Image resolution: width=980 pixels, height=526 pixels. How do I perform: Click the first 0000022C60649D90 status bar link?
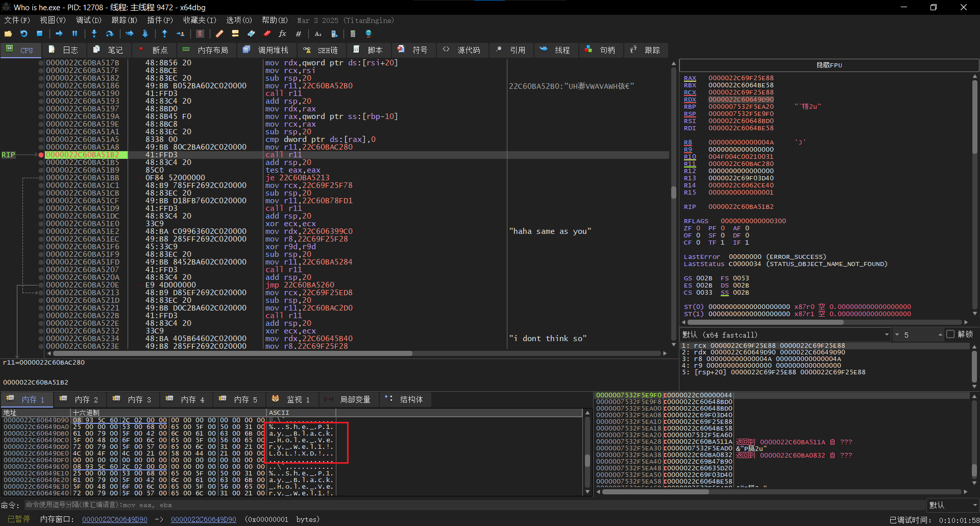click(x=115, y=519)
